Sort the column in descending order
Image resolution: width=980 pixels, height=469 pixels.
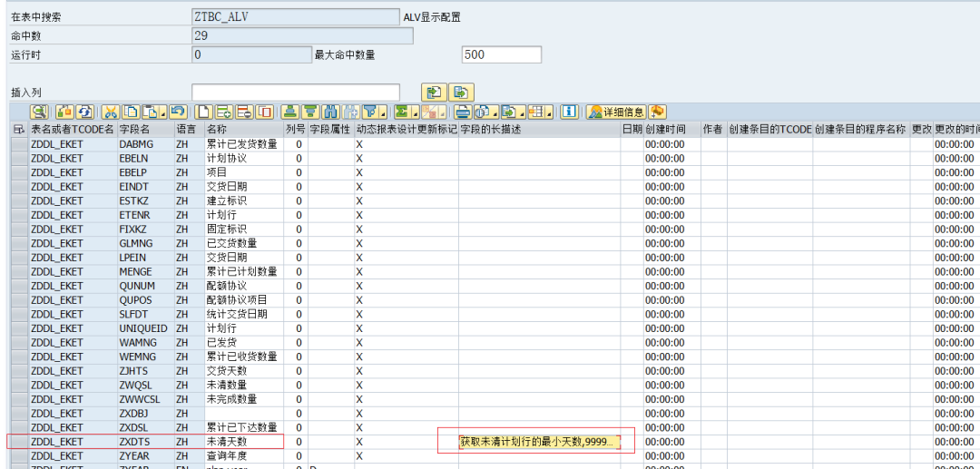coord(310,112)
